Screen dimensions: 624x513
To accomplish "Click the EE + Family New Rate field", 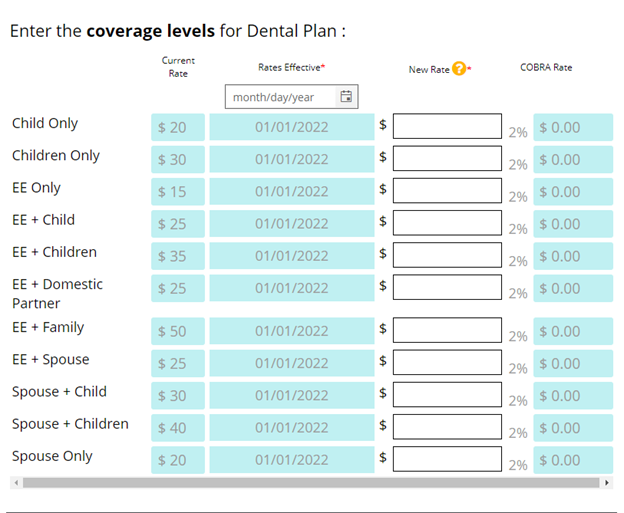I will click(447, 330).
